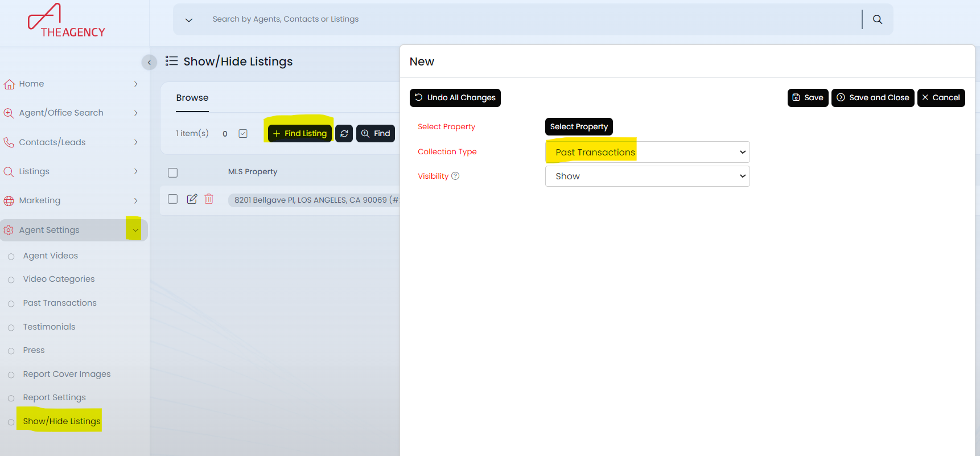Toggle the header select-all checkbox
The width and height of the screenshot is (980, 456).
(x=173, y=172)
